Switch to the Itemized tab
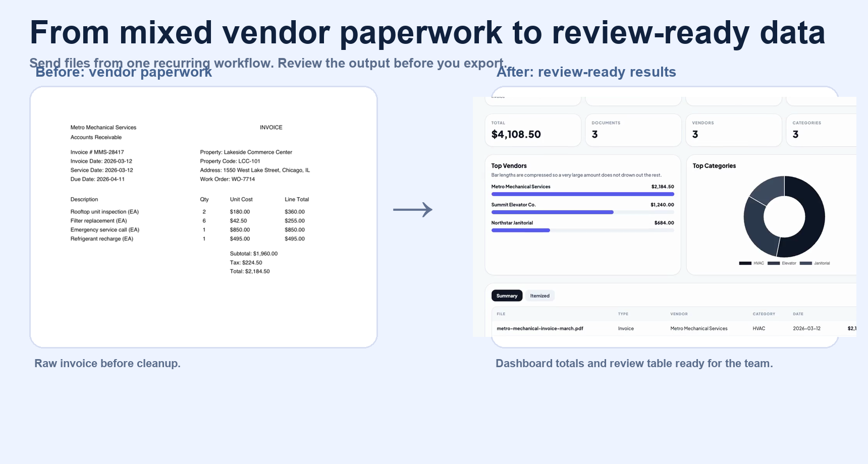The width and height of the screenshot is (868, 464). click(x=539, y=296)
